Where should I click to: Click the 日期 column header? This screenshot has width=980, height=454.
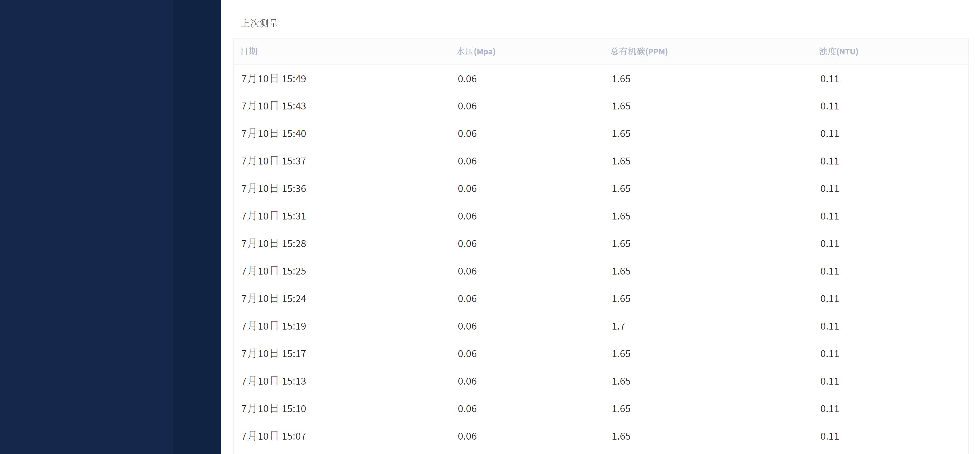point(249,51)
